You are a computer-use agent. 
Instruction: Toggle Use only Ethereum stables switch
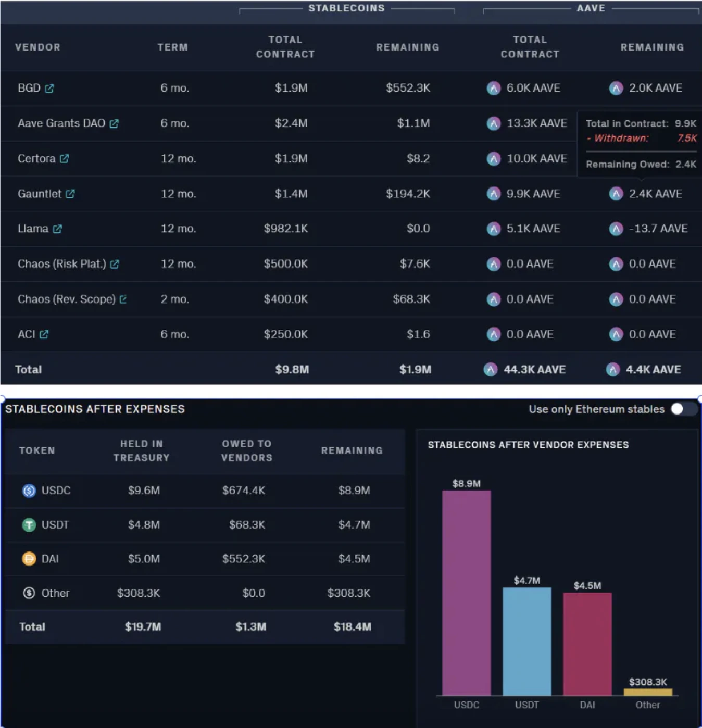point(683,409)
